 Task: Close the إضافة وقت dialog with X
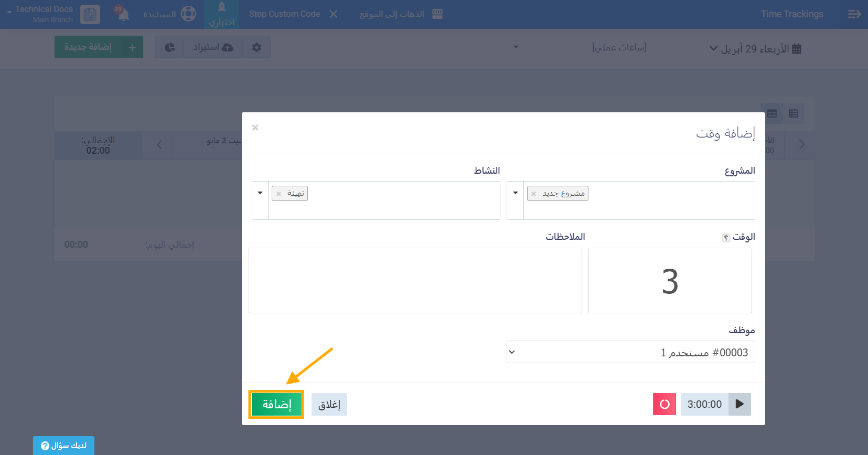[255, 128]
